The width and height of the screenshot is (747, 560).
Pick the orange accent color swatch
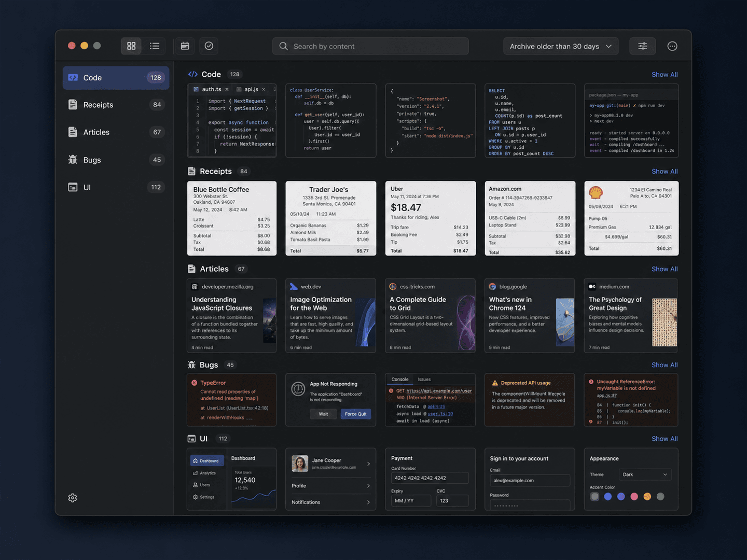[647, 497]
